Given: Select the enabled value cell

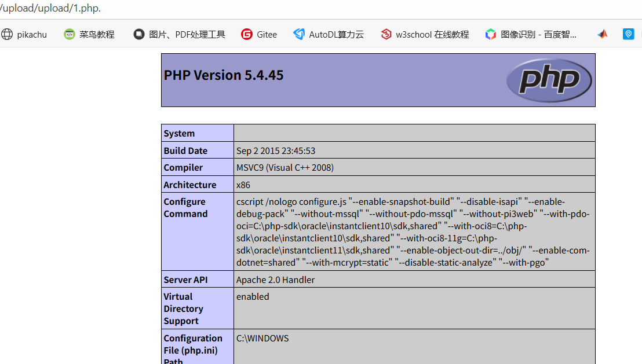Looking at the screenshot, I should (414, 308).
